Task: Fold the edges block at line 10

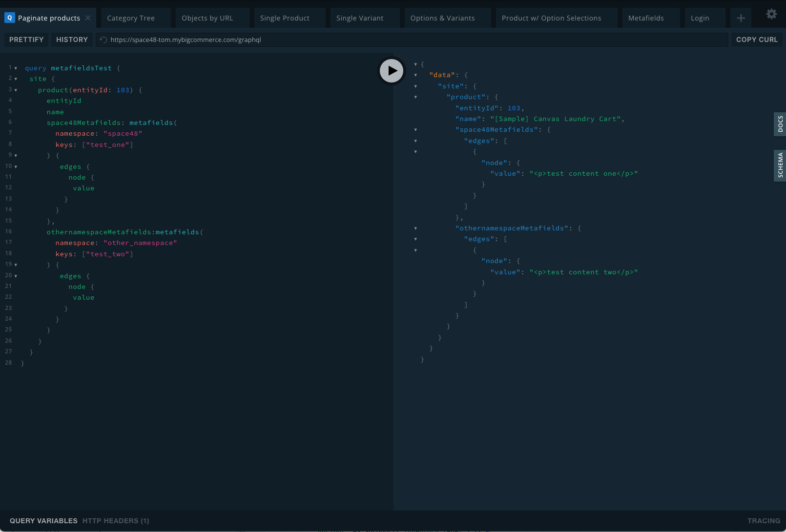Action: pos(16,167)
